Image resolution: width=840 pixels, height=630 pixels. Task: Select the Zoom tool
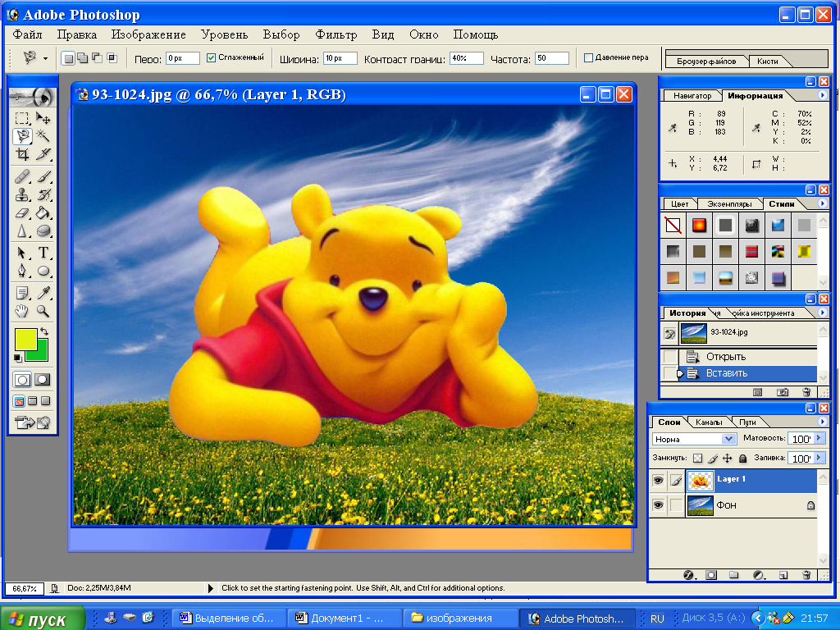43,311
